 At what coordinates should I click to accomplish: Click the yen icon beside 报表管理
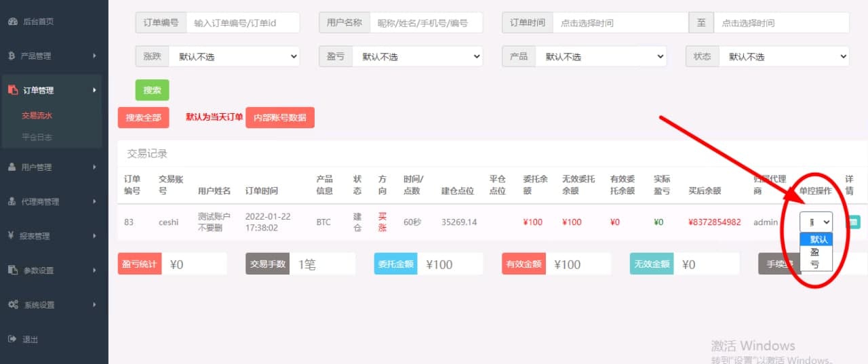tap(12, 236)
